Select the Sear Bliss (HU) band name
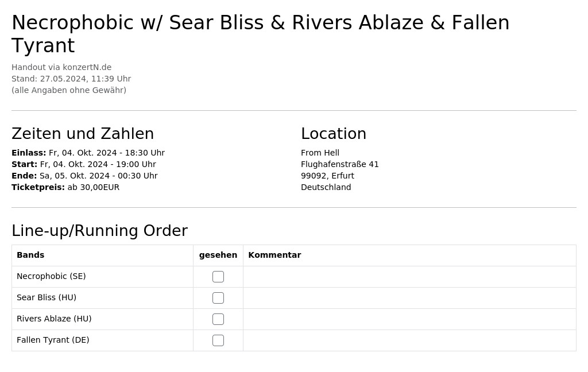This screenshot has width=588, height=372. click(x=47, y=298)
